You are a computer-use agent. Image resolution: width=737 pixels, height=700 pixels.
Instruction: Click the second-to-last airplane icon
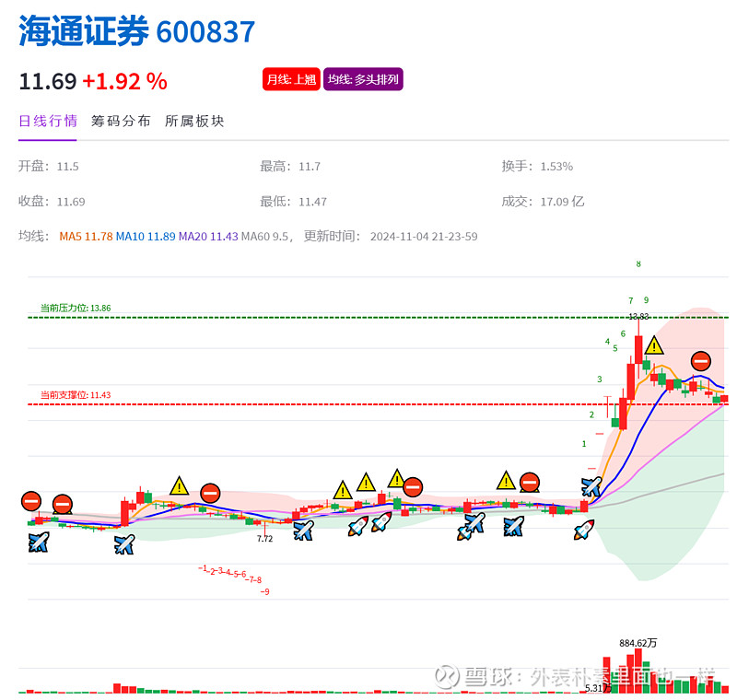click(x=513, y=526)
